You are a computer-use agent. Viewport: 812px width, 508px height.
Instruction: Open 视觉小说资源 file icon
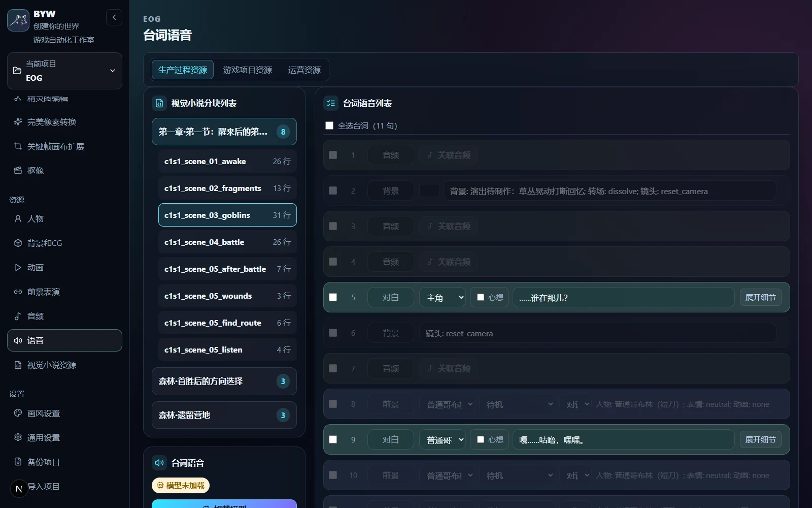click(x=18, y=365)
